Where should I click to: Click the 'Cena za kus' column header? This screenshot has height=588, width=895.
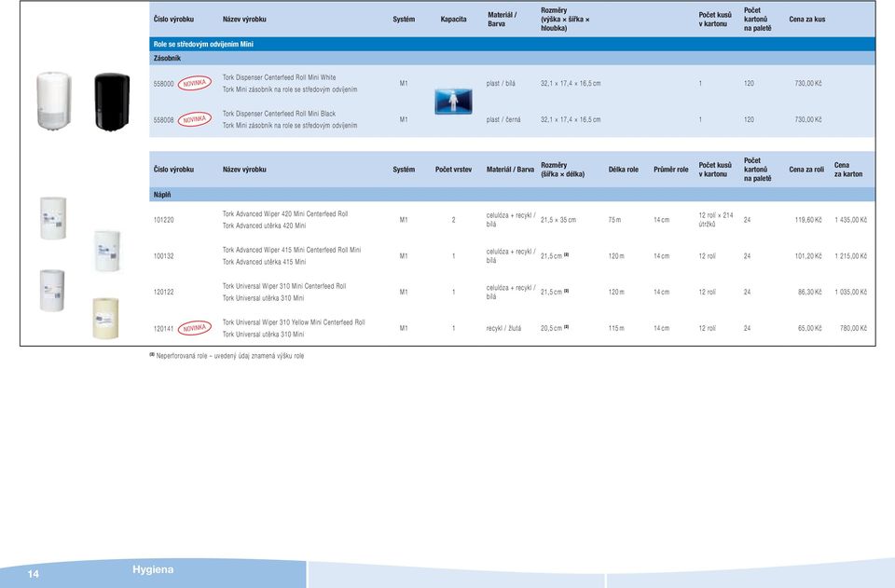coord(807,20)
